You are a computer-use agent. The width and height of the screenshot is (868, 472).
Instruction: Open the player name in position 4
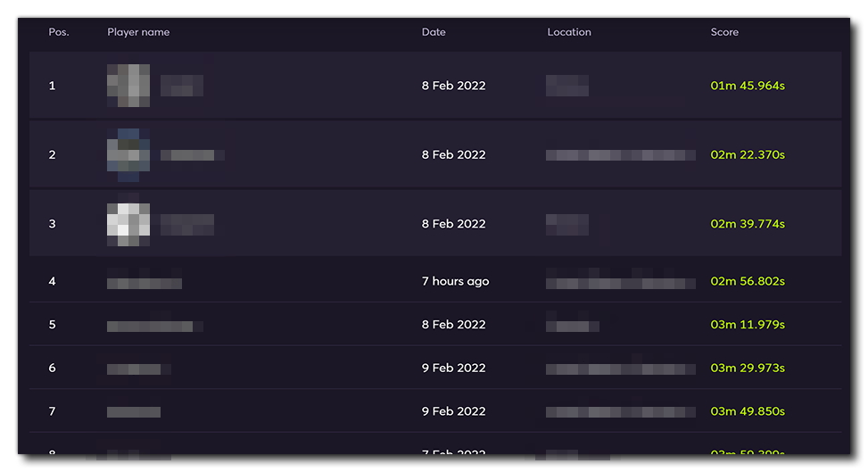145,281
